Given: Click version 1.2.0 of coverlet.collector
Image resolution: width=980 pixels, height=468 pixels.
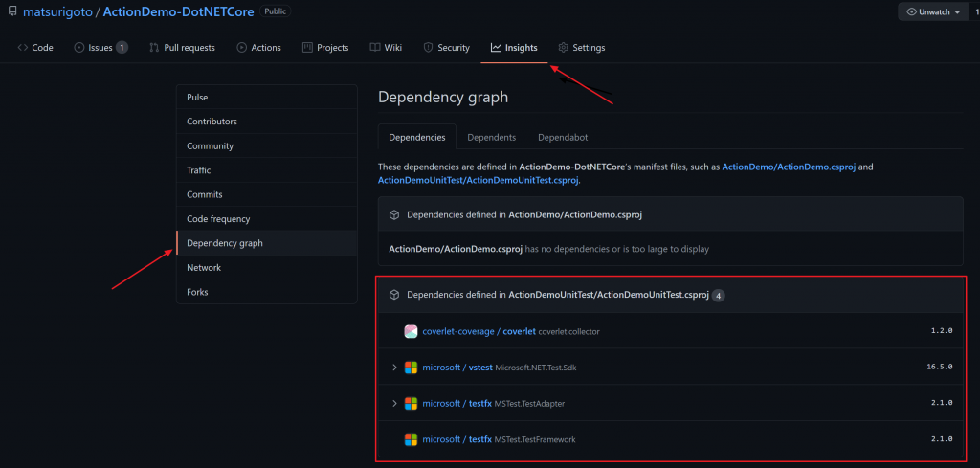Looking at the screenshot, I should click(x=942, y=331).
